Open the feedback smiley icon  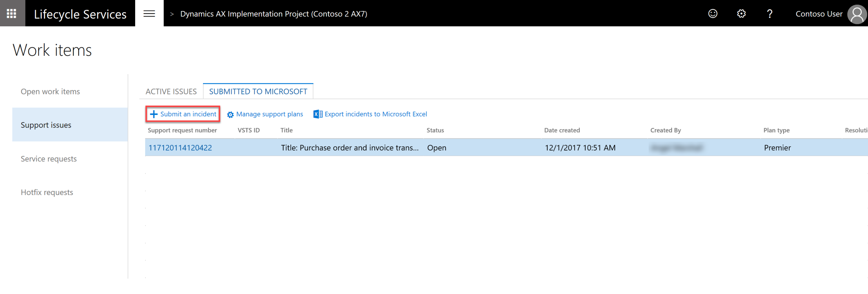point(713,13)
